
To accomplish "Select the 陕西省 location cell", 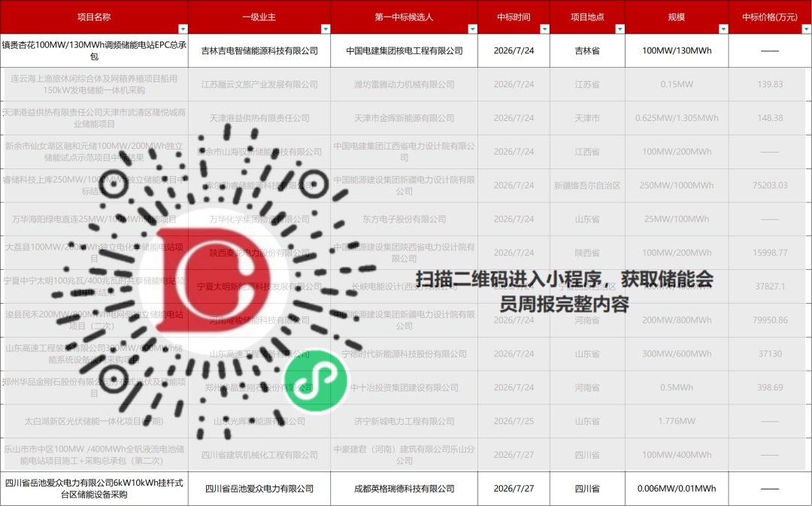I will 587,253.
